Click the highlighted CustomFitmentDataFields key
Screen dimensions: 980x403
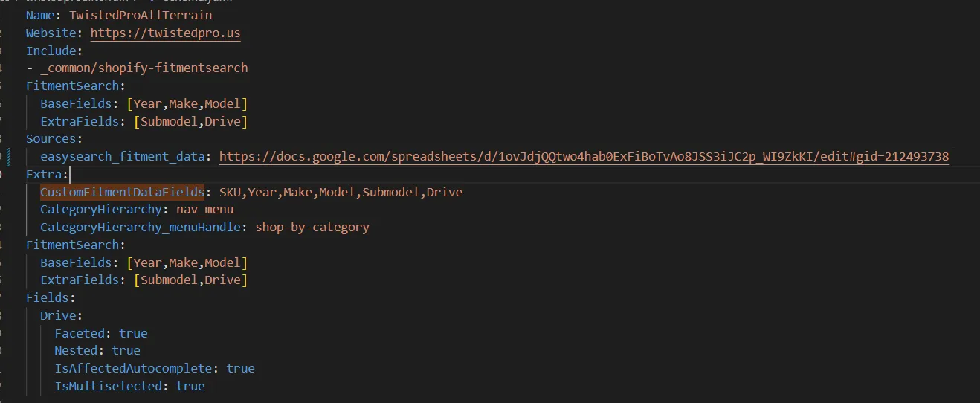(122, 192)
